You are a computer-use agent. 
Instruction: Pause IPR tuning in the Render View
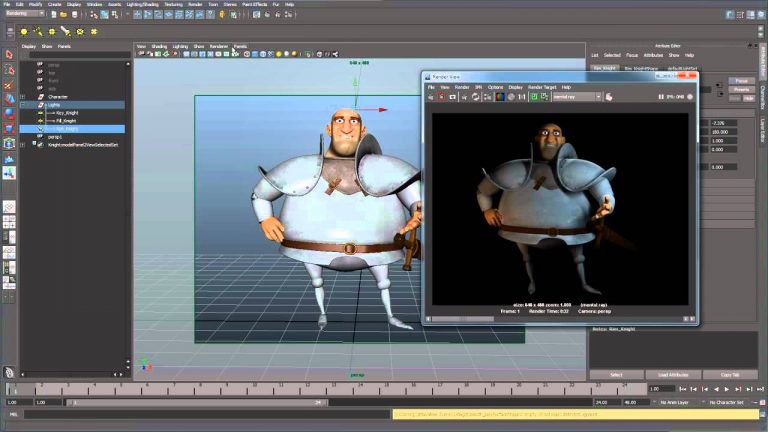point(661,97)
